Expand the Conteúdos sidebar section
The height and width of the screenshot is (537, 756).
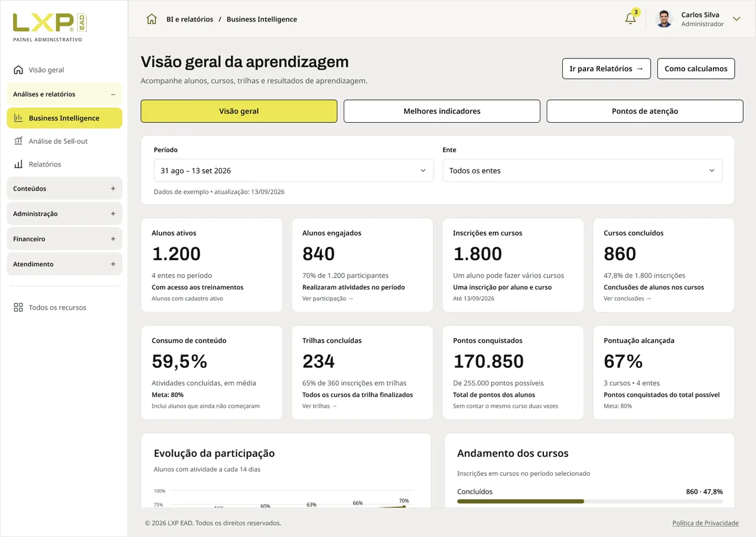(64, 189)
